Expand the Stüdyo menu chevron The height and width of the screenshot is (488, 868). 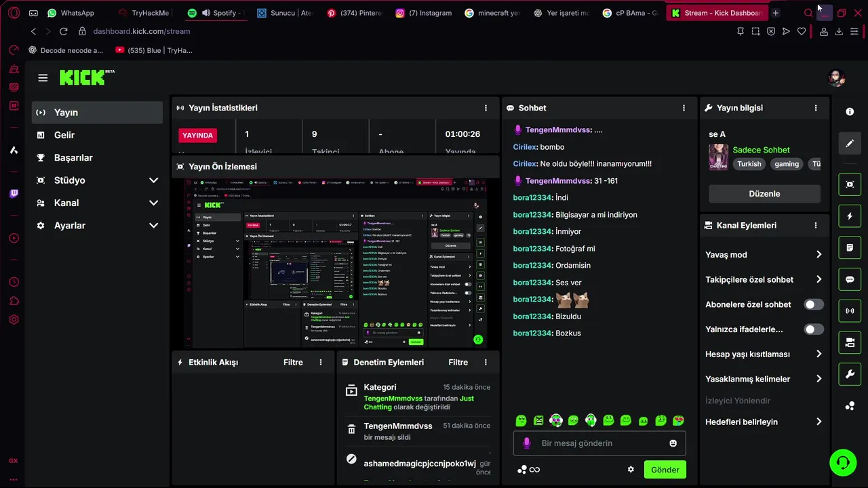(153, 180)
